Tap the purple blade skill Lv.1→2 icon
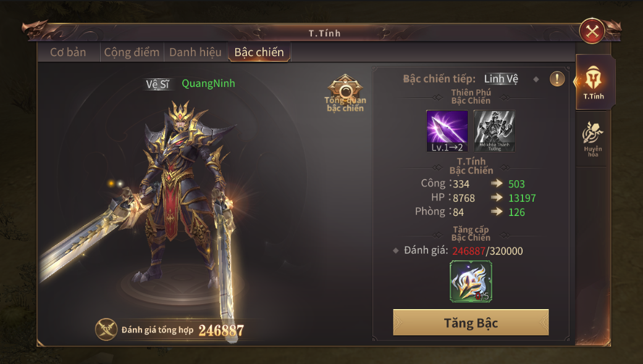The width and height of the screenshot is (643, 364). [447, 131]
